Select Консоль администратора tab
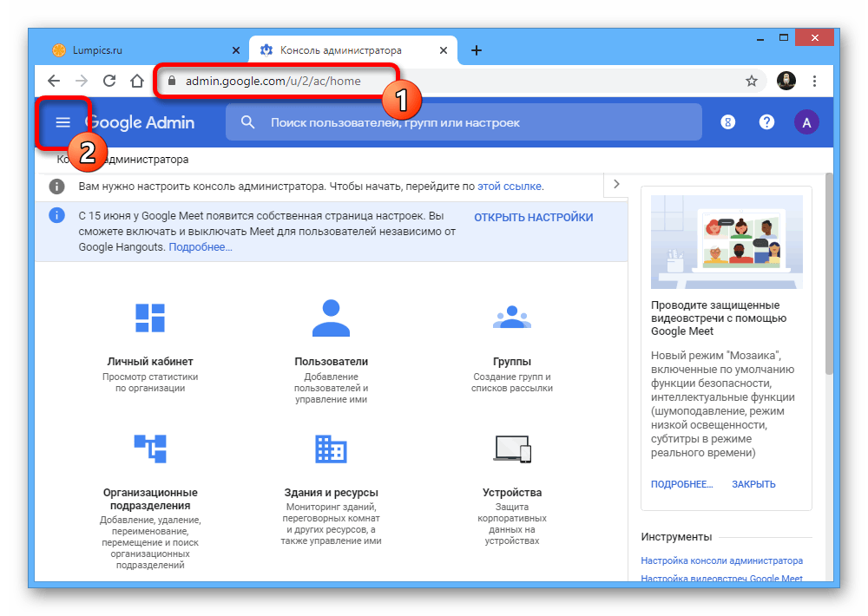Viewport: 868px width, 616px height. (x=353, y=50)
